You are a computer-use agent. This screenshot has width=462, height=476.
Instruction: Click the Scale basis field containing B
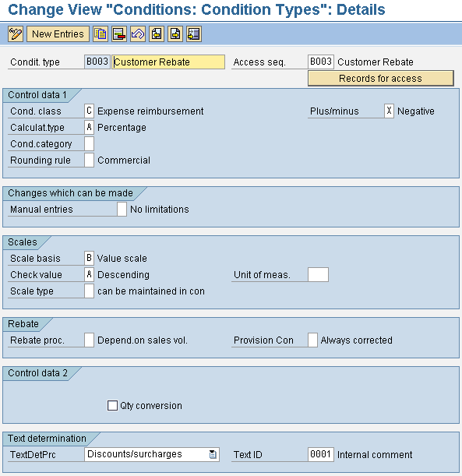(x=89, y=258)
